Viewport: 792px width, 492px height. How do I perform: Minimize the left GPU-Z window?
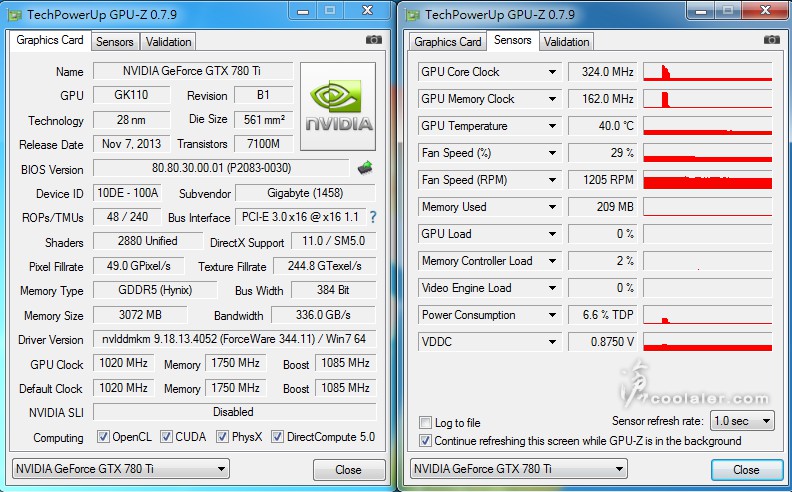point(303,11)
